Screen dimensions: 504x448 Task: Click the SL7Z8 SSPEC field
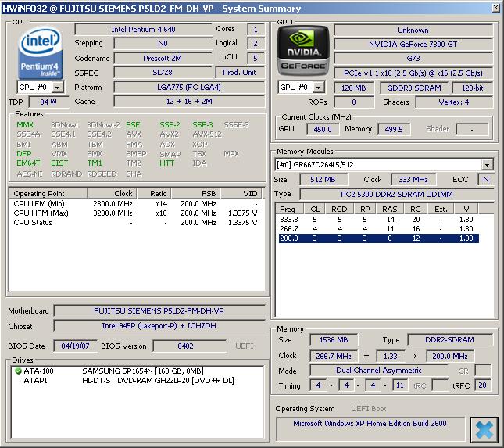click(163, 73)
